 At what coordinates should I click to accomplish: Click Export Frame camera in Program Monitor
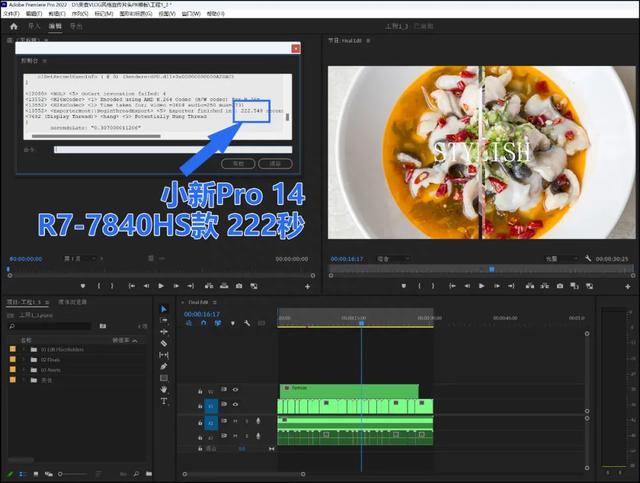pos(560,286)
